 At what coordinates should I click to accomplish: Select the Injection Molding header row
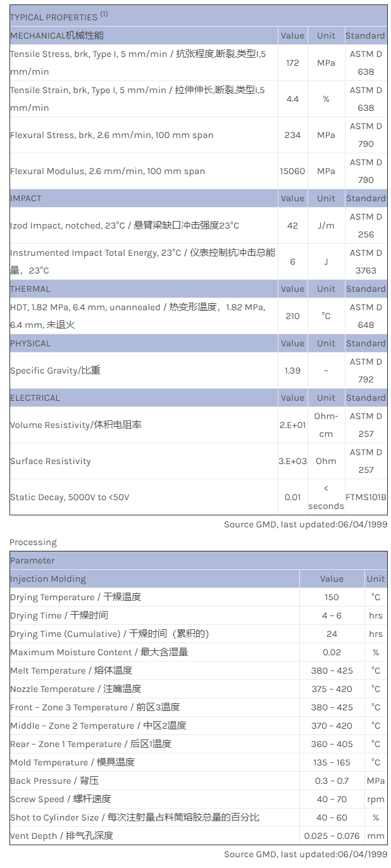point(48,579)
